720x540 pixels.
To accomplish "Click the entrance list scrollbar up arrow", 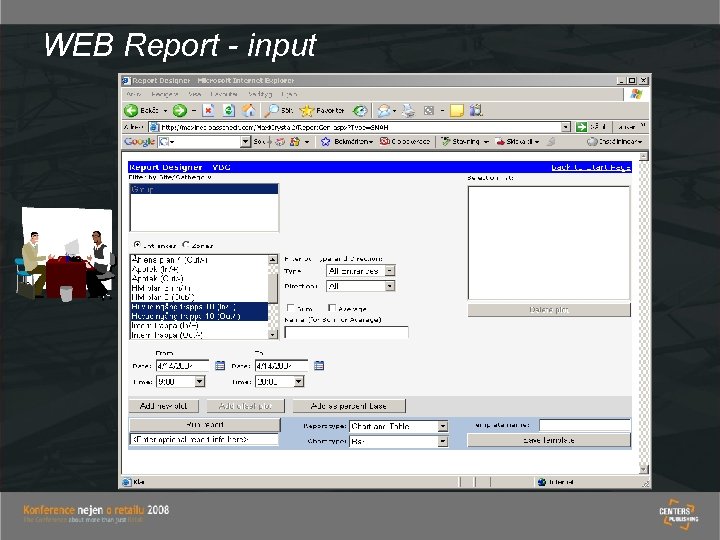I will [273, 259].
